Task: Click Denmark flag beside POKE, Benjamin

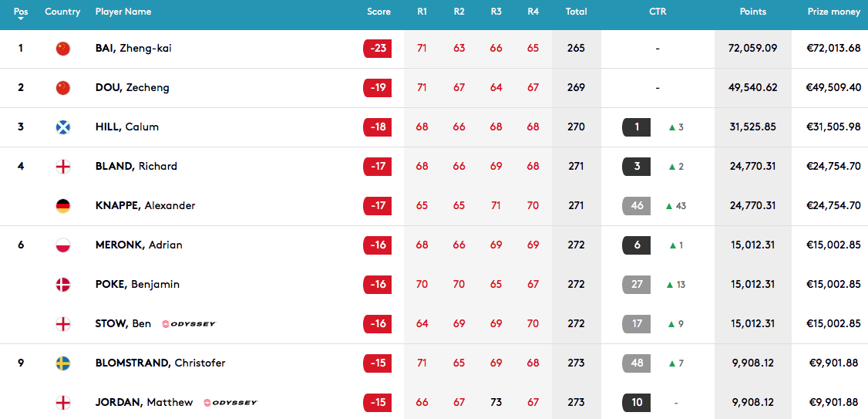Action: [x=63, y=284]
